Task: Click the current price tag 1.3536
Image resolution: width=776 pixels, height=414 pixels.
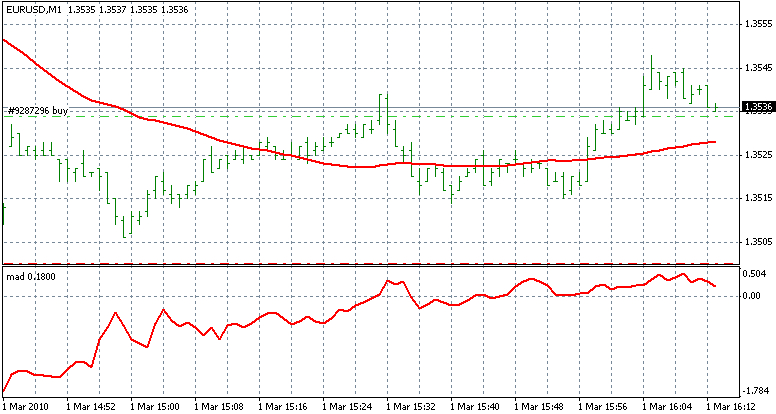Action: point(758,106)
